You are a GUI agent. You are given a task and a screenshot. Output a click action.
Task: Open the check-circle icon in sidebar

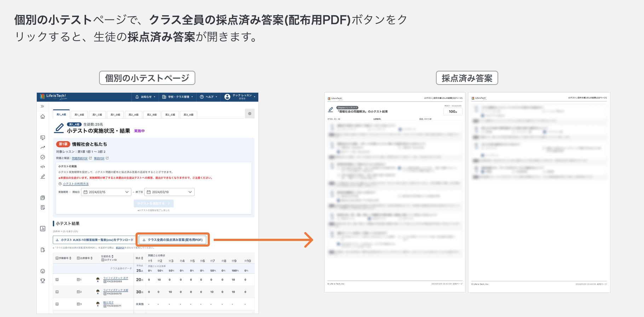tap(42, 157)
